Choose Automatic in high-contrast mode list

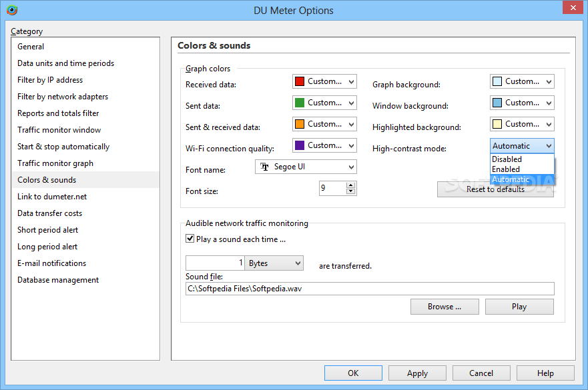522,179
